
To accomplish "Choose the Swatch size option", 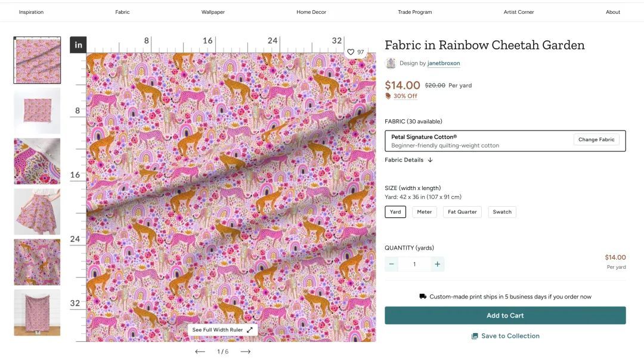I will [x=502, y=212].
